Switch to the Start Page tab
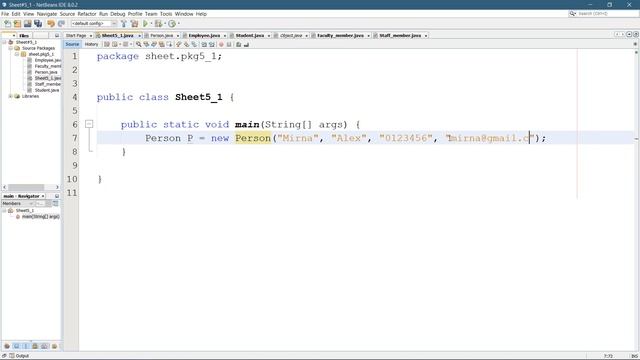The image size is (640, 360). pos(76,36)
